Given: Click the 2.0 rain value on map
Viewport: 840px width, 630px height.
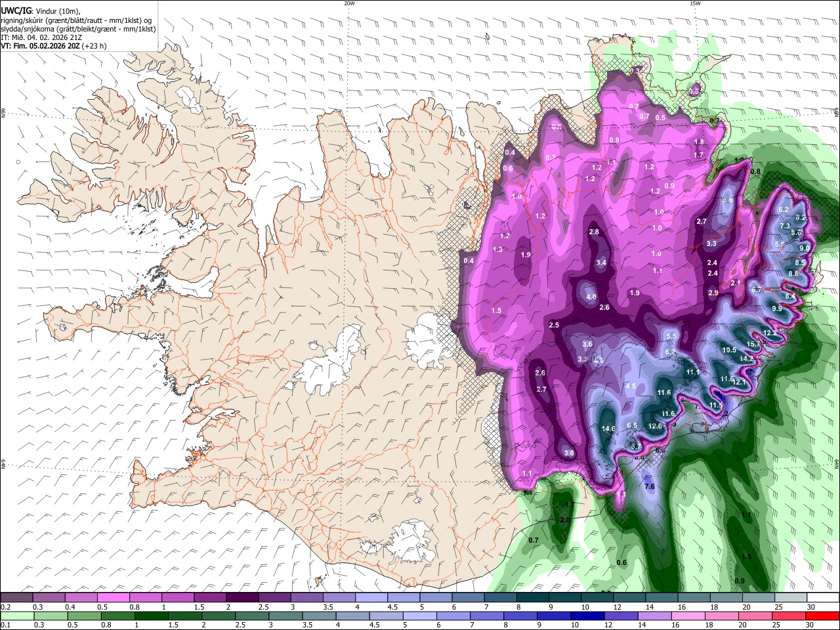Looking at the screenshot, I should coord(565,520).
